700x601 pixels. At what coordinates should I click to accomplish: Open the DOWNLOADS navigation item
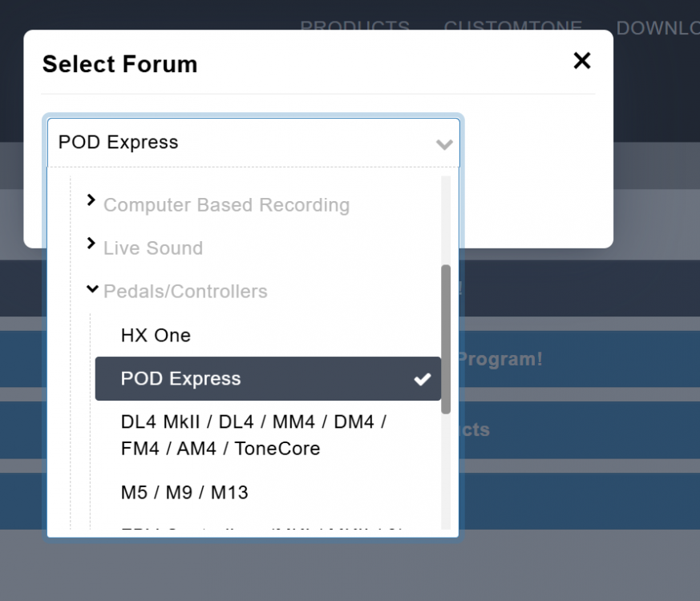[x=658, y=26]
